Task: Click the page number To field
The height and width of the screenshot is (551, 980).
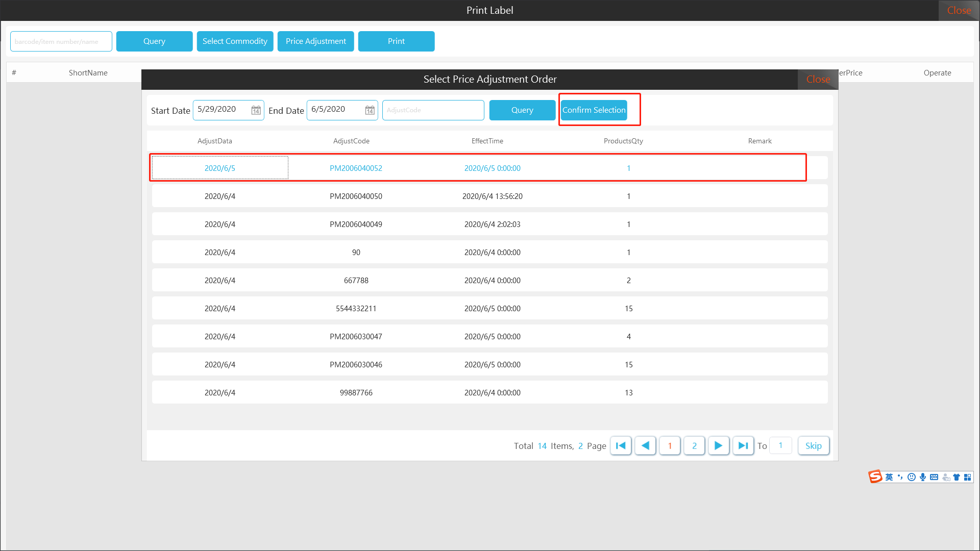Action: pyautogui.click(x=780, y=445)
